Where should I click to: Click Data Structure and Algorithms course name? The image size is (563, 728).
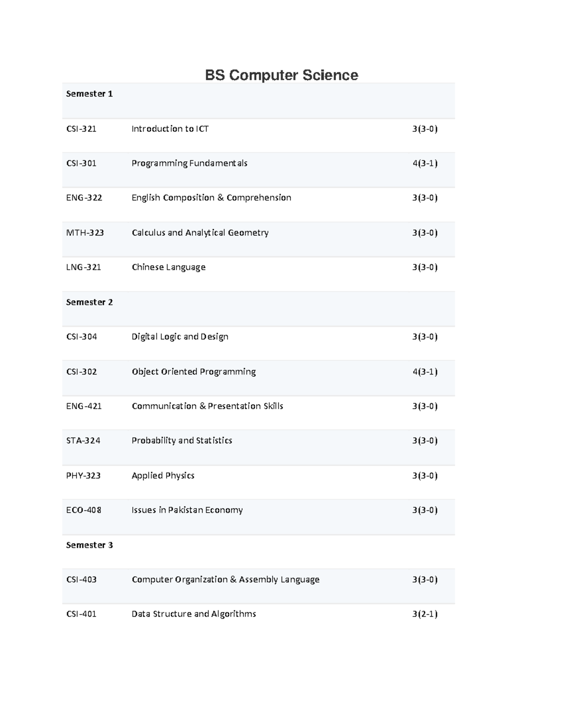pyautogui.click(x=194, y=614)
